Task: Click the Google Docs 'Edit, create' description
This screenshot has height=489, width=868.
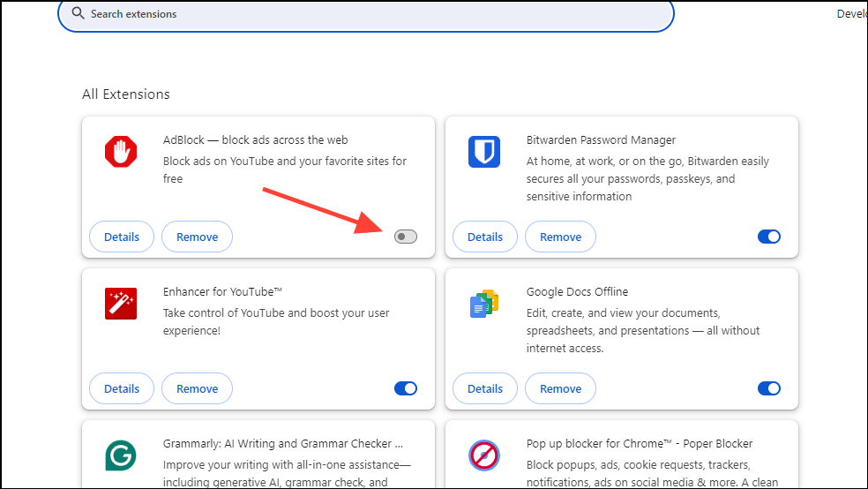Action: (643, 331)
